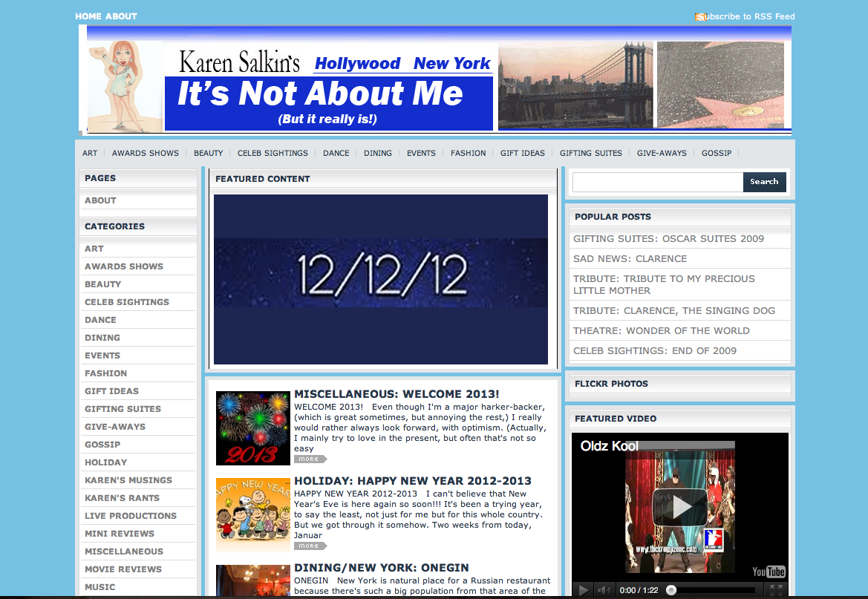The width and height of the screenshot is (868, 599).
Task: Open SAD NEWS: CLARENCE popular post
Action: [x=630, y=258]
